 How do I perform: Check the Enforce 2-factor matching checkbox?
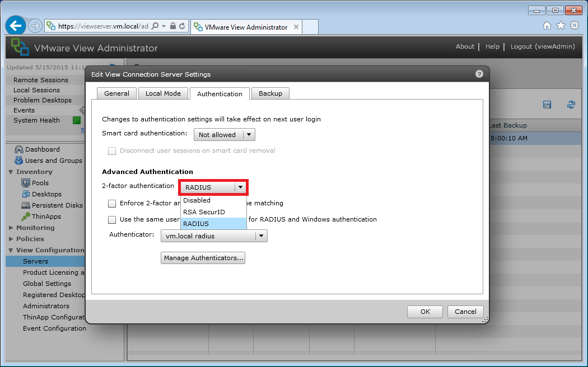point(111,204)
